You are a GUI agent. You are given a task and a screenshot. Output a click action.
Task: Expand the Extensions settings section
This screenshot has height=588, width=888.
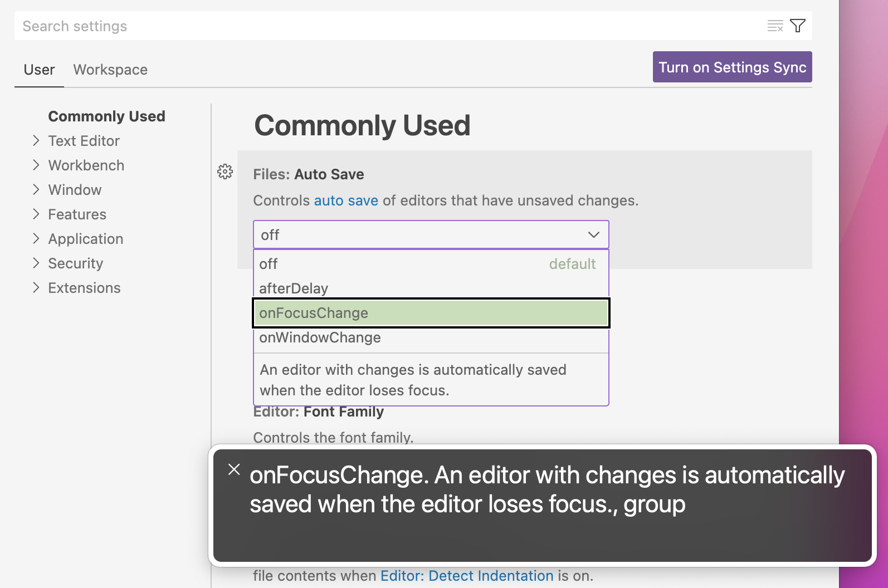point(36,287)
